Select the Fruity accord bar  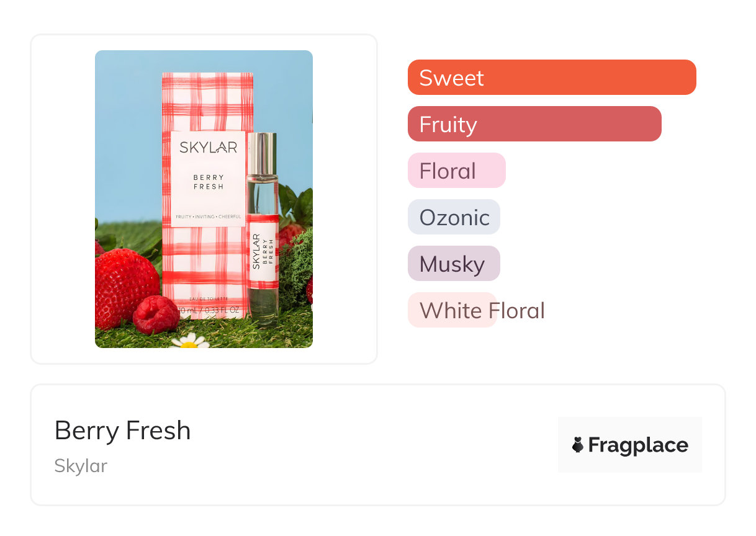pos(534,124)
